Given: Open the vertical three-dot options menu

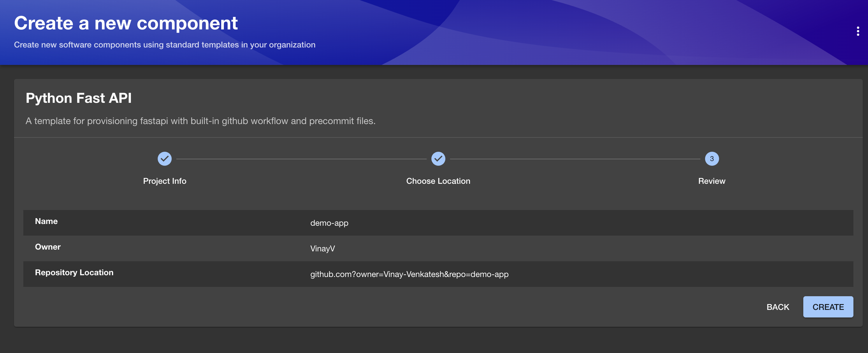Looking at the screenshot, I should click(858, 31).
